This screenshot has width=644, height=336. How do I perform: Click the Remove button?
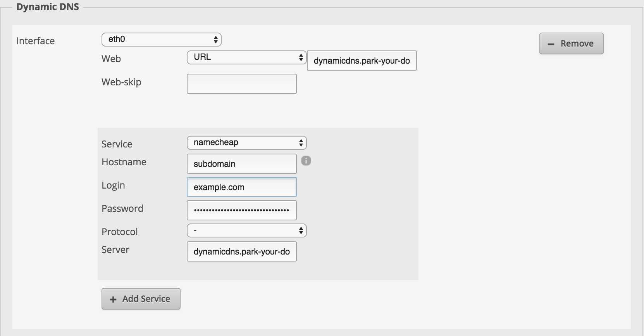(571, 43)
